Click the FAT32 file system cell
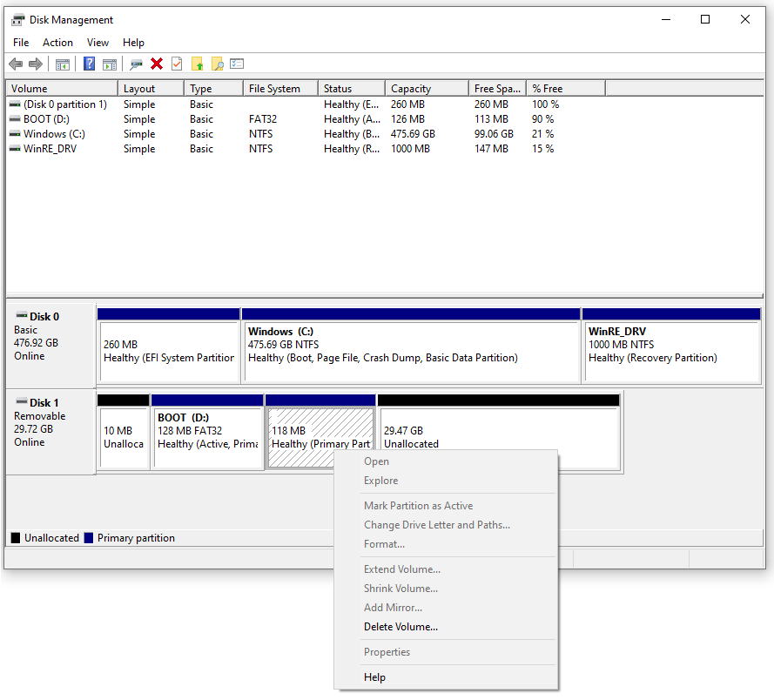This screenshot has width=774, height=700. tap(263, 119)
